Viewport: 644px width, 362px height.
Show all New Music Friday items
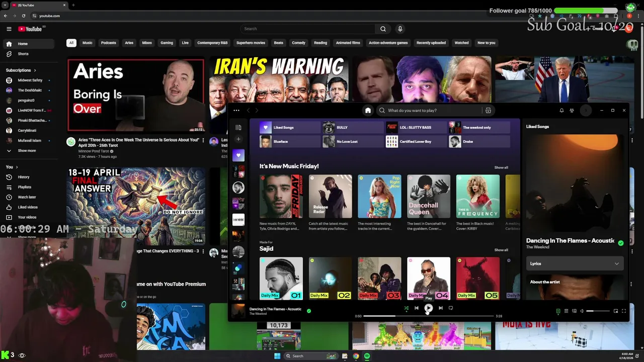click(x=501, y=167)
